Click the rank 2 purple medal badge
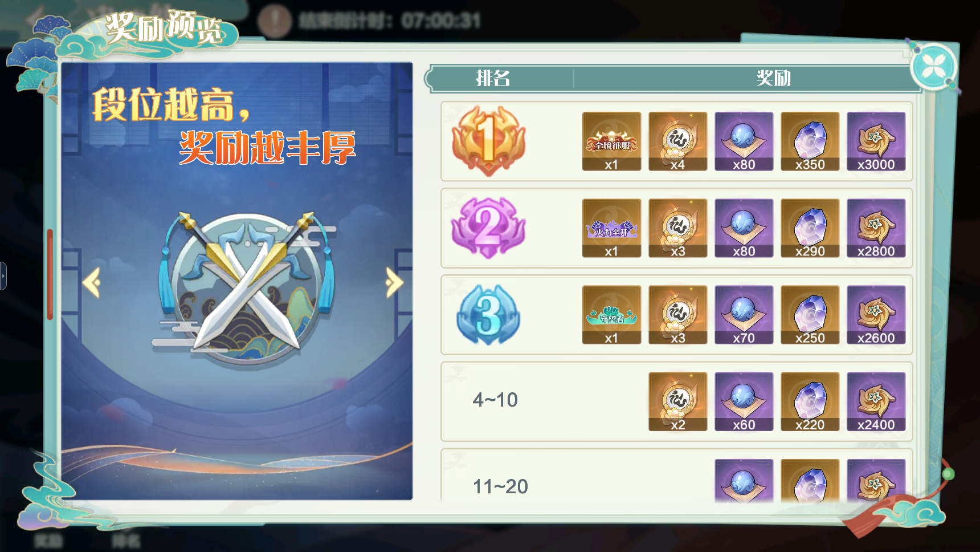This screenshot has width=980, height=552. pyautogui.click(x=488, y=227)
